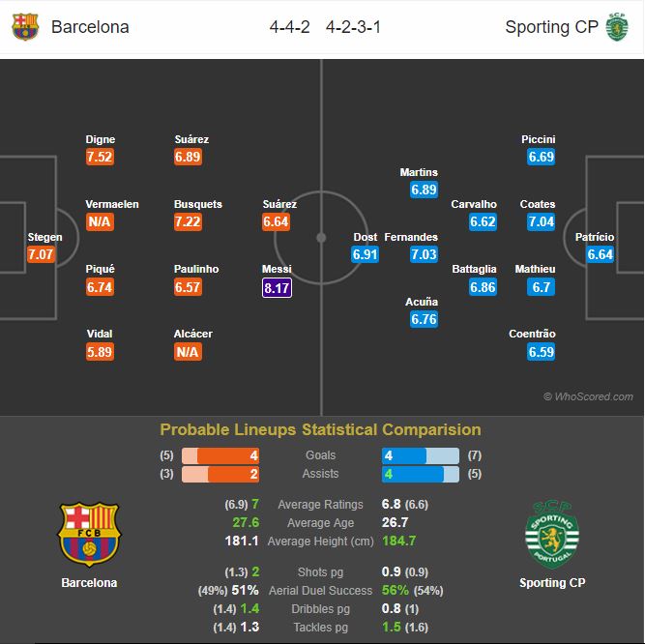Viewport: 645px width, 644px height.
Task: Click the 4-4-2 formation label
Action: click(289, 27)
